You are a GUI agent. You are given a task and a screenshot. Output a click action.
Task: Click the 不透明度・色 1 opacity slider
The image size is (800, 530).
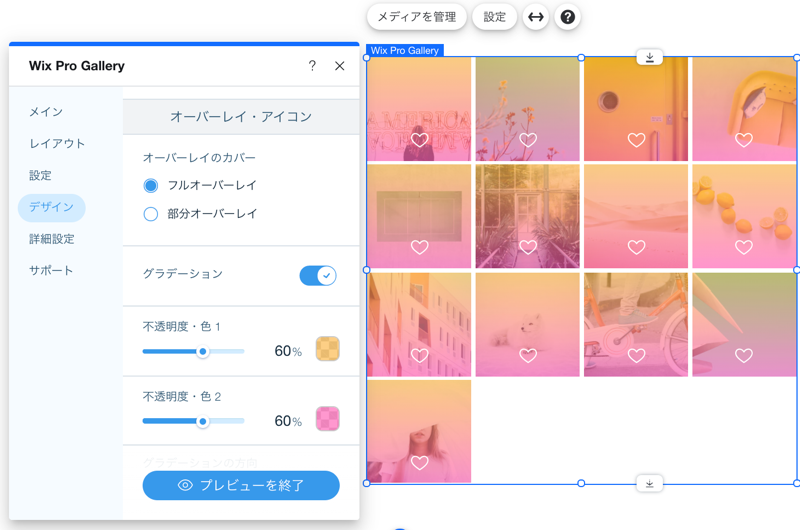click(193, 351)
